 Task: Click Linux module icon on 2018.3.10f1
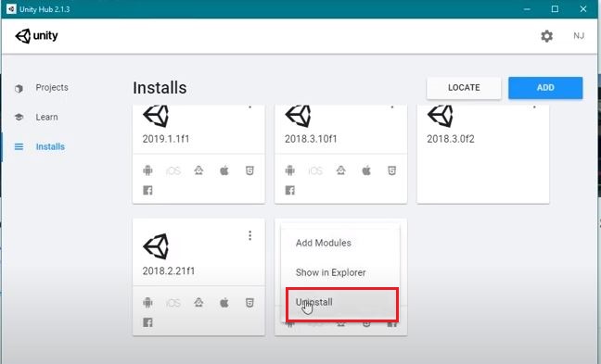pyautogui.click(x=340, y=170)
